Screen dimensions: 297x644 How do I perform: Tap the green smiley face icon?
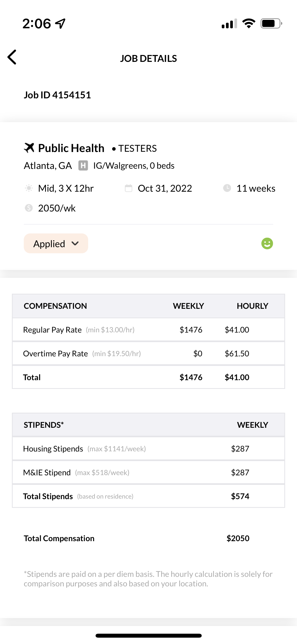tap(267, 243)
